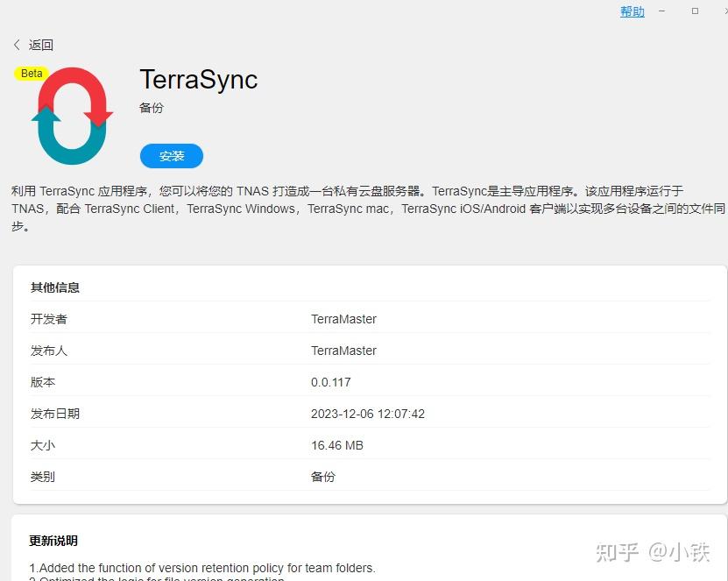Open the 帮助 help link
The height and width of the screenshot is (581, 728).
pyautogui.click(x=632, y=11)
